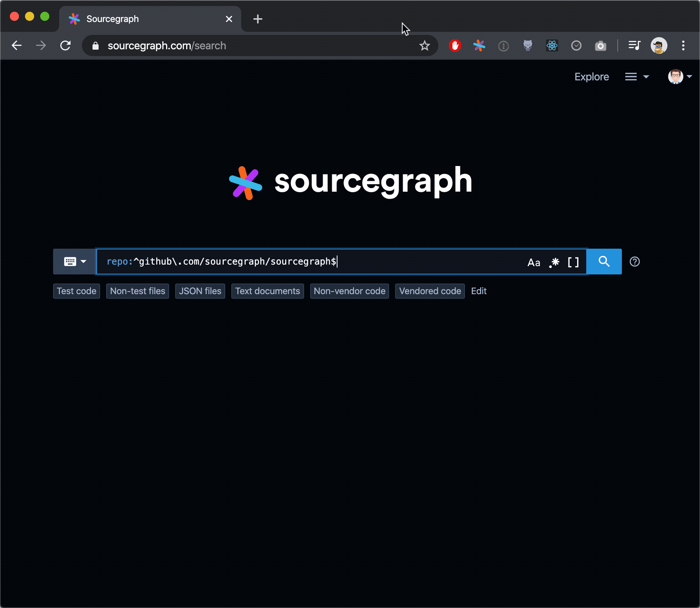Close the Sourcegraph tab
This screenshot has height=608, width=700.
[229, 19]
